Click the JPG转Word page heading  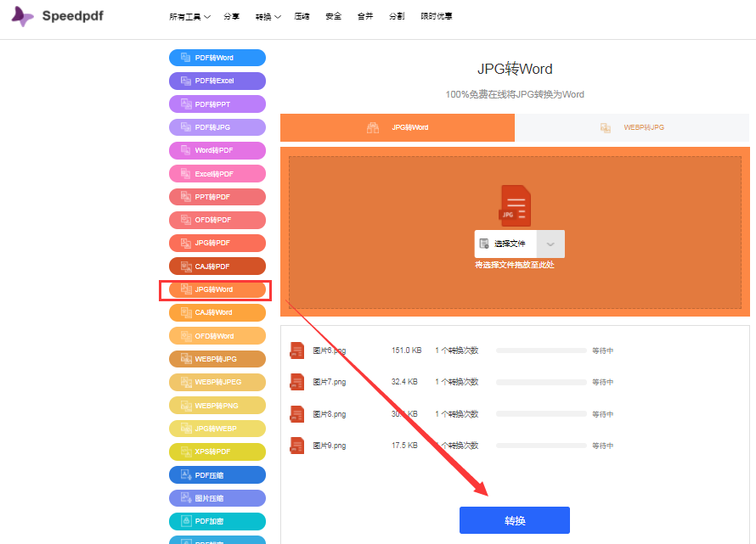tap(515, 69)
